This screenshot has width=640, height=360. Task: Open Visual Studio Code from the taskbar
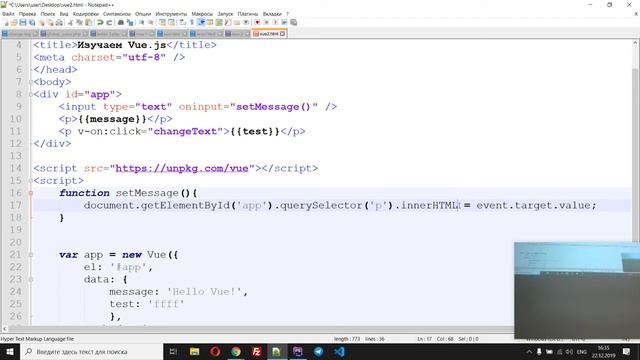[x=339, y=351]
